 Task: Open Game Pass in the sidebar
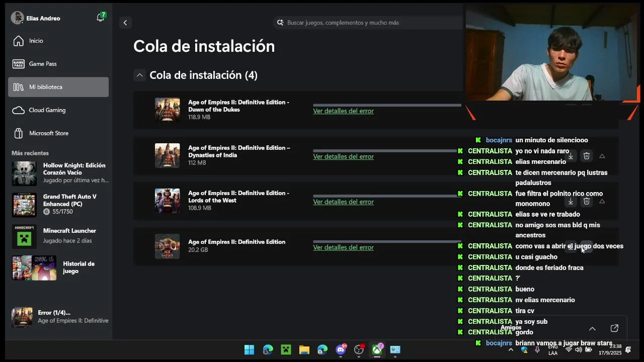(58, 64)
